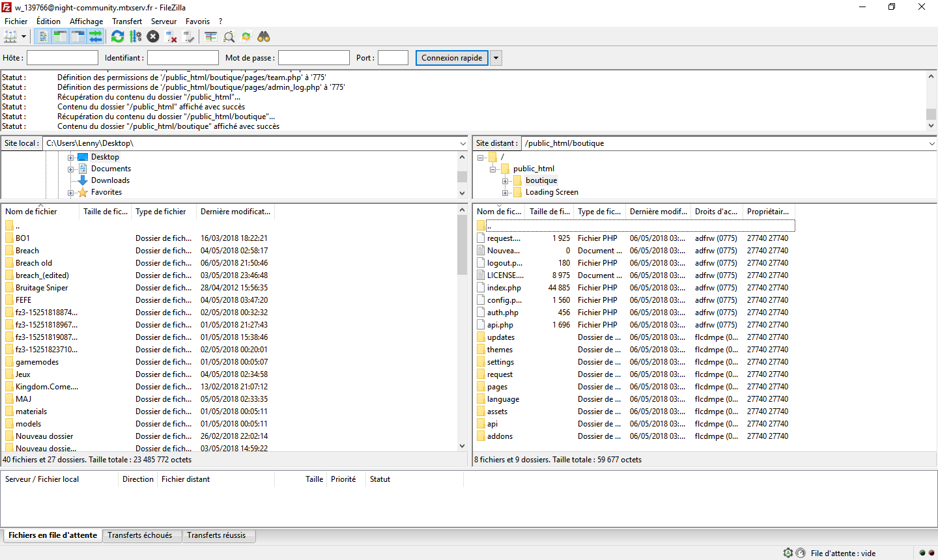Open the Site local path dropdown
Screen dimensions: 938x560
coord(462,143)
